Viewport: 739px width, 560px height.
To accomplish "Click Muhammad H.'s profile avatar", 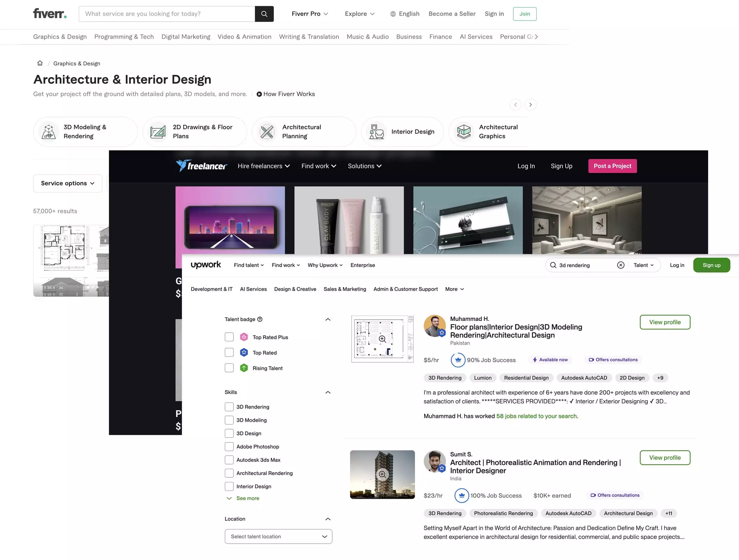I will [x=434, y=326].
